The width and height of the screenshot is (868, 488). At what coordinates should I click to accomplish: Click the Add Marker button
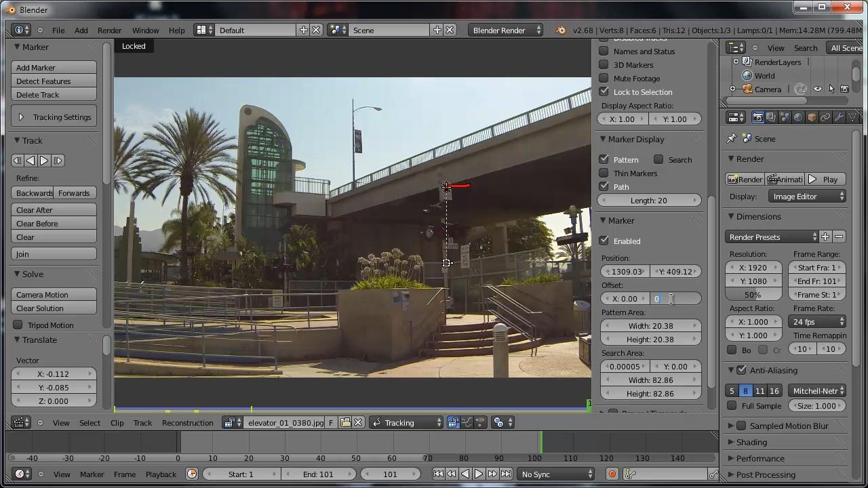54,68
